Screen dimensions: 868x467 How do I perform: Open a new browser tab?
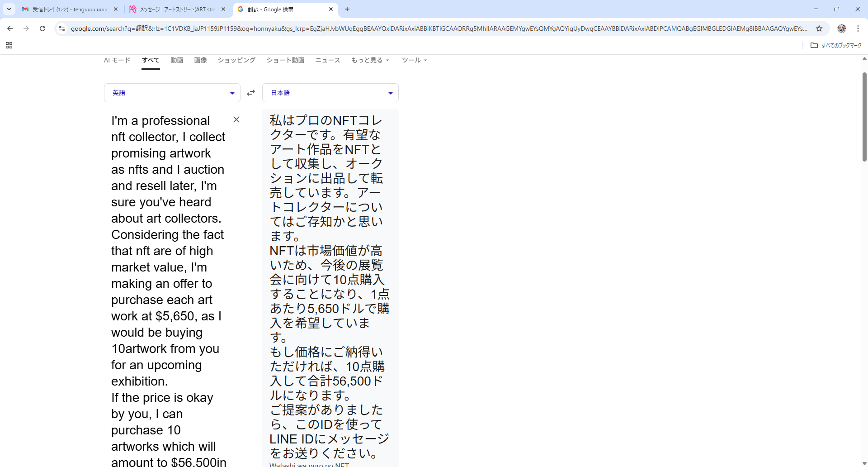click(347, 9)
